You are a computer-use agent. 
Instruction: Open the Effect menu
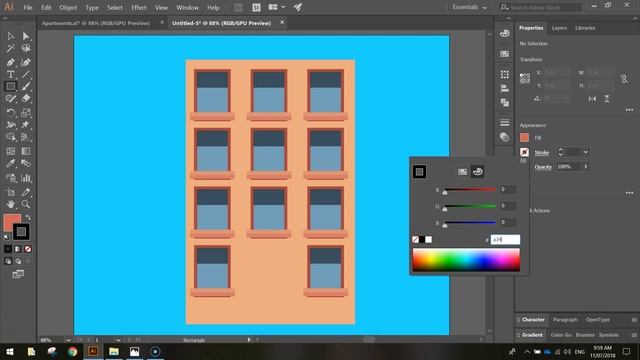tap(139, 8)
